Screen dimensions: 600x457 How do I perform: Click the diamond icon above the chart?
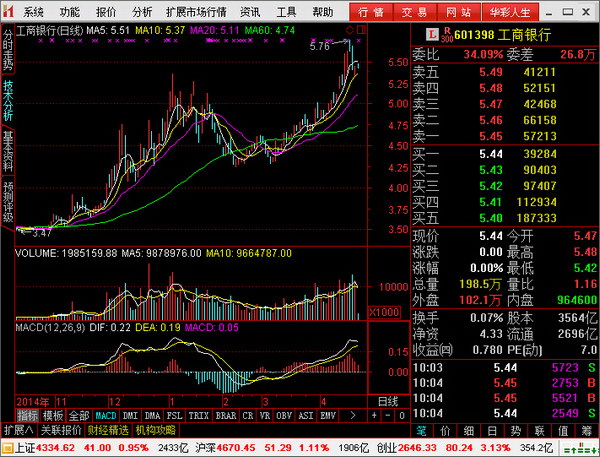(x=349, y=30)
